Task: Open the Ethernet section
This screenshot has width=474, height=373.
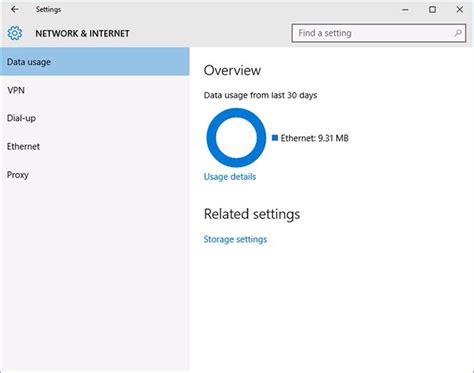Action: coord(95,147)
